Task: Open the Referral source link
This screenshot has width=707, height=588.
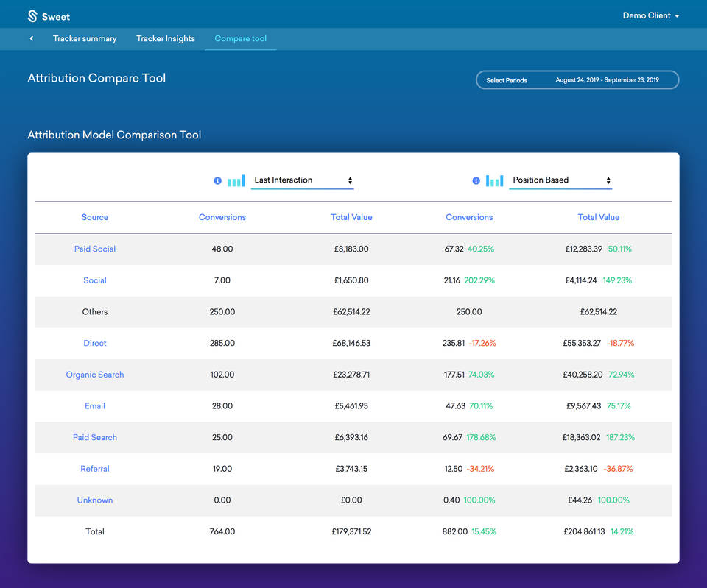Action: coord(95,469)
